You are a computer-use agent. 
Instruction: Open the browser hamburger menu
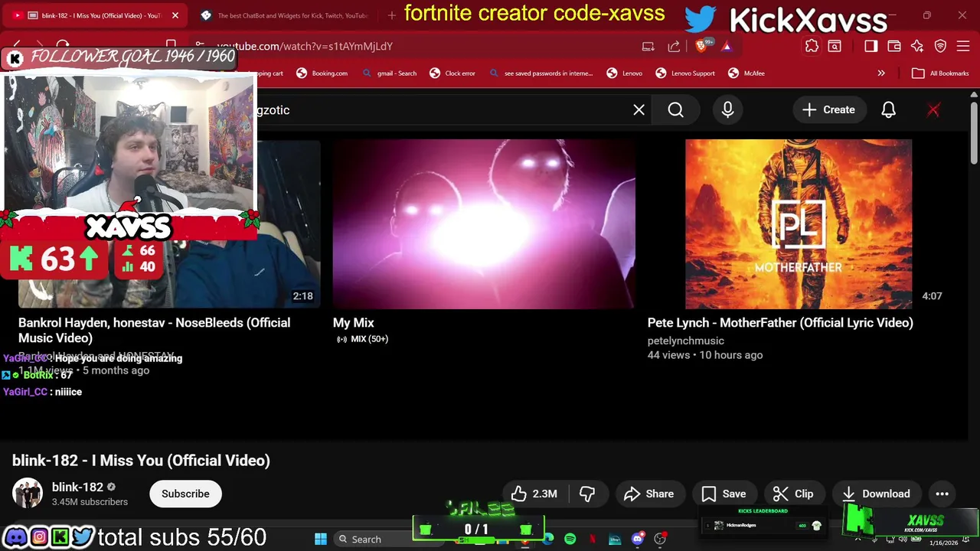(x=963, y=46)
